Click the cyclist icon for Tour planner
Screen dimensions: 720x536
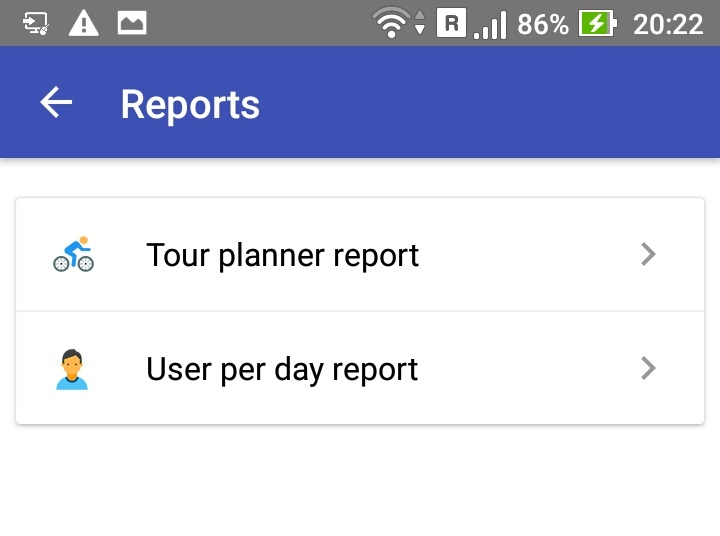pos(73,254)
